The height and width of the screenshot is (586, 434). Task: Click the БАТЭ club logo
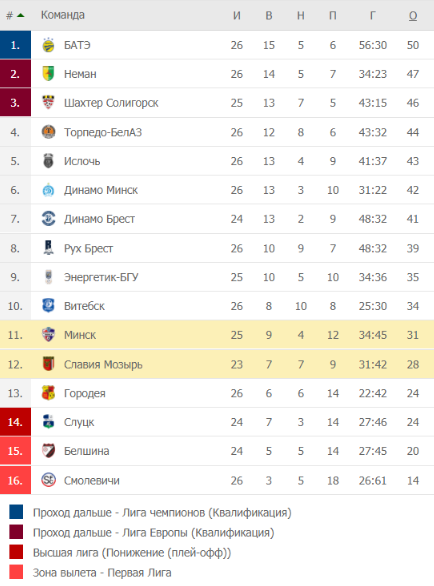(48, 45)
